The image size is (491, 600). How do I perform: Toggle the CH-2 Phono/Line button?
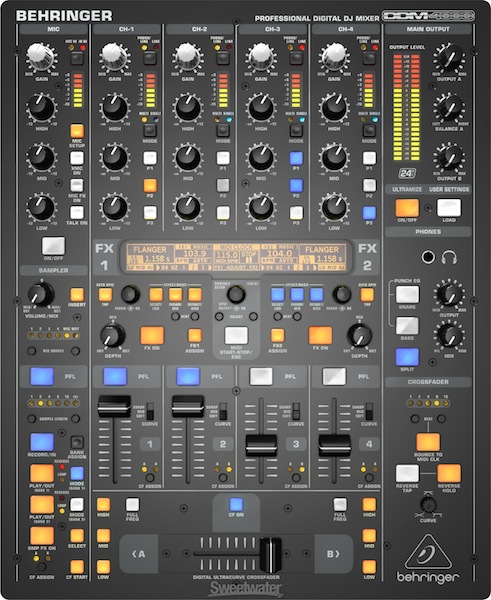click(x=223, y=58)
